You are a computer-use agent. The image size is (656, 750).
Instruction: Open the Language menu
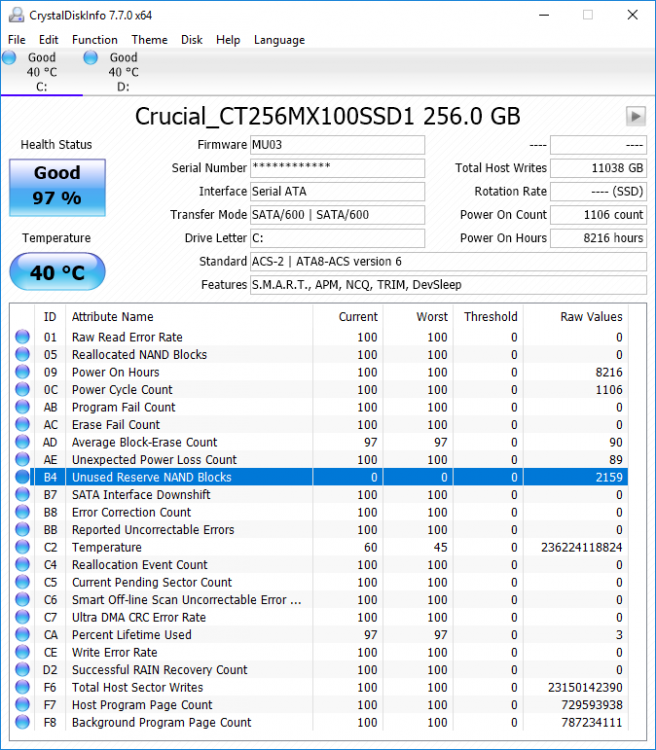279,40
